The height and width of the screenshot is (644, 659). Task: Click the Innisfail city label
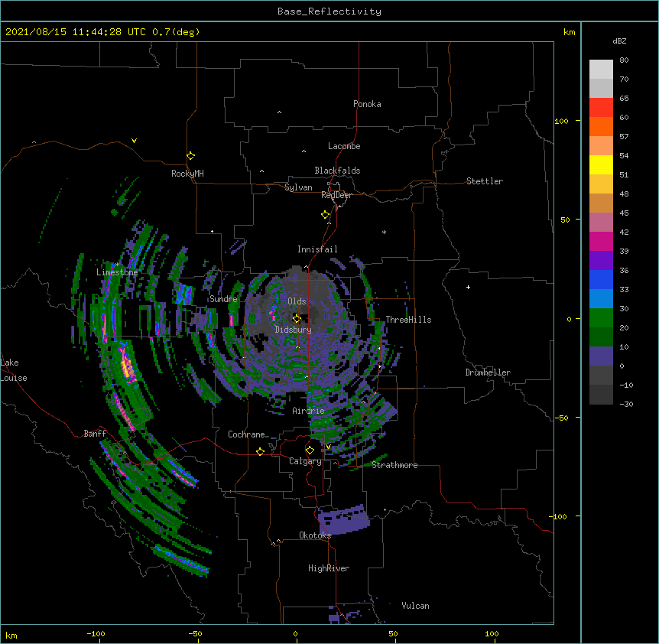pos(317,249)
